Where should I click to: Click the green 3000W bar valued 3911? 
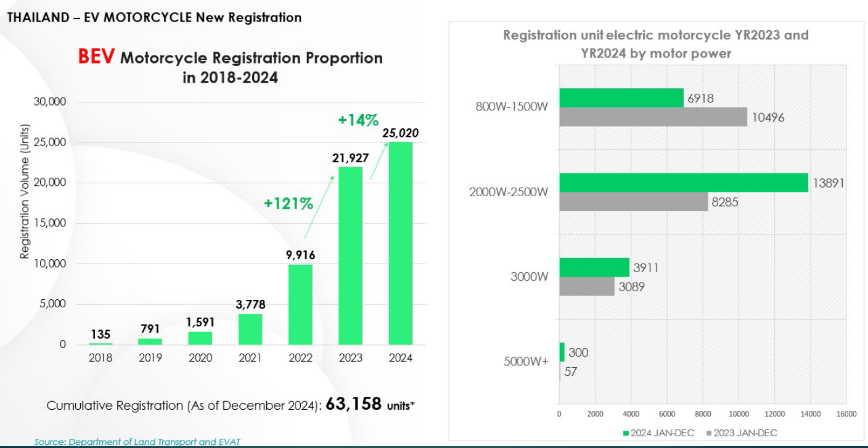594,267
